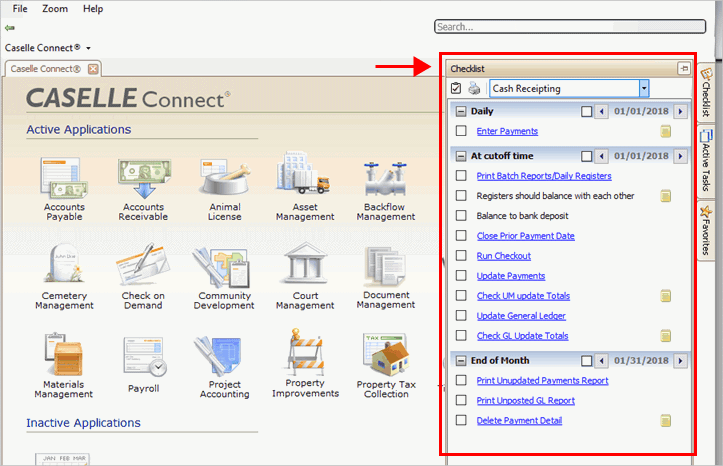Collapse the End of Month section
Image resolution: width=723 pixels, height=466 pixels.
pyautogui.click(x=461, y=361)
